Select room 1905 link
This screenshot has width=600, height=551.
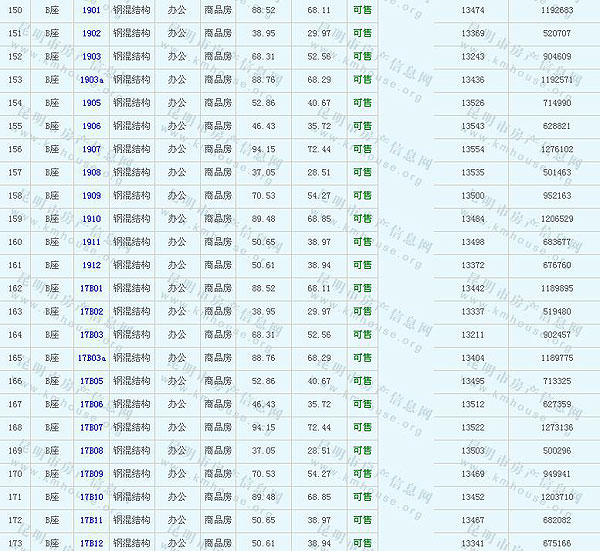point(91,103)
